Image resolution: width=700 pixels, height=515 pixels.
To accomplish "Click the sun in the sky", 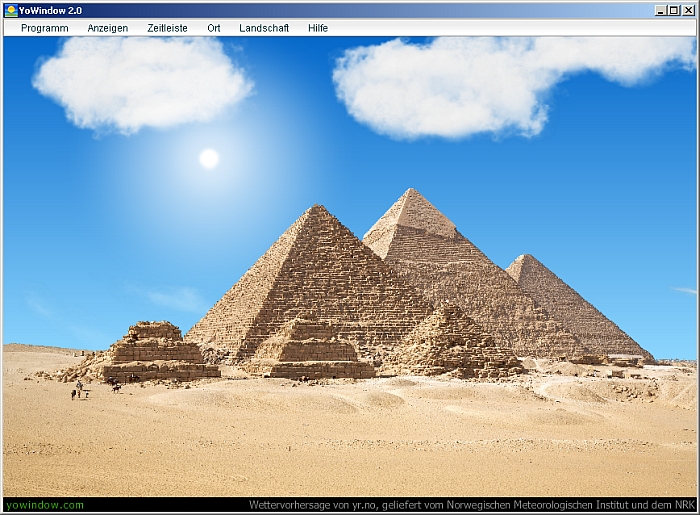I will [x=209, y=158].
